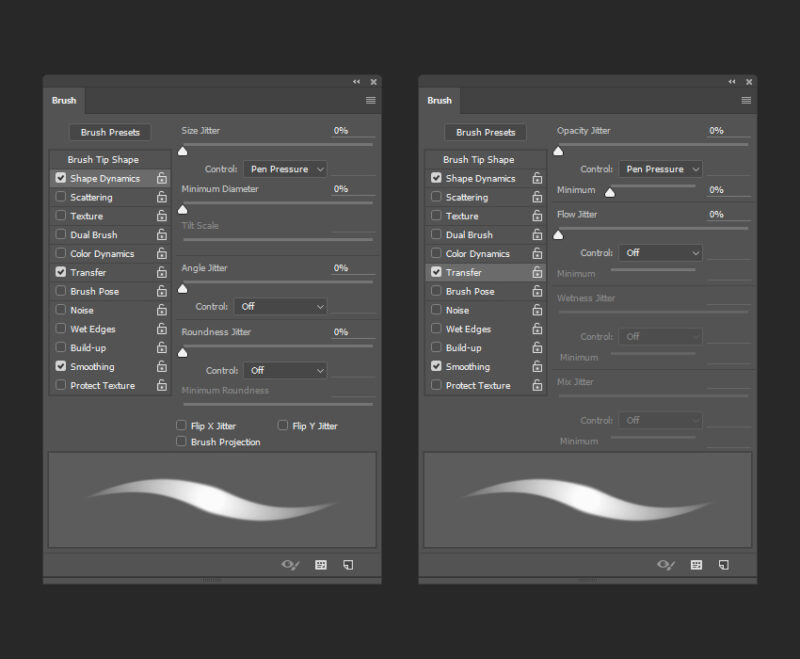Open Flow Jitter Control dropdown in right panel

pos(660,254)
